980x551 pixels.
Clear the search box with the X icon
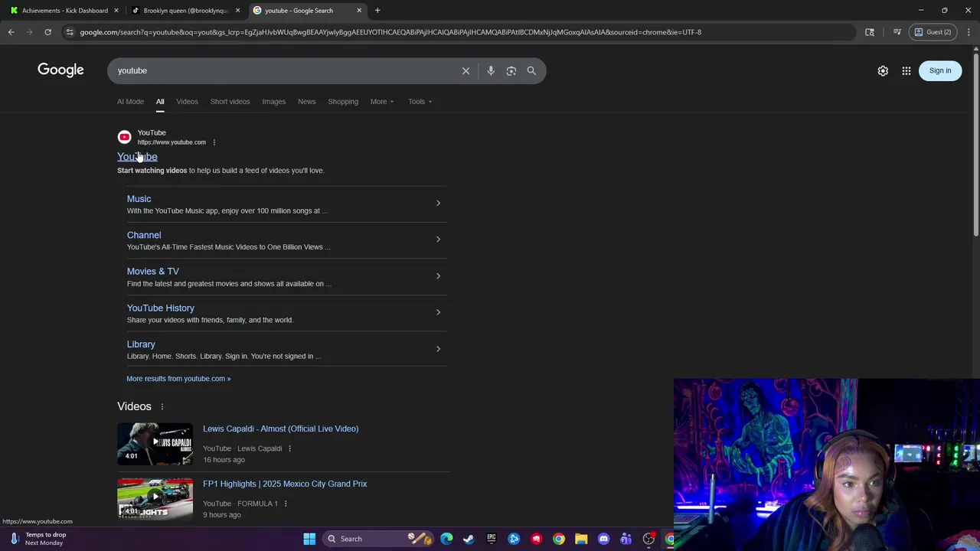coord(465,70)
